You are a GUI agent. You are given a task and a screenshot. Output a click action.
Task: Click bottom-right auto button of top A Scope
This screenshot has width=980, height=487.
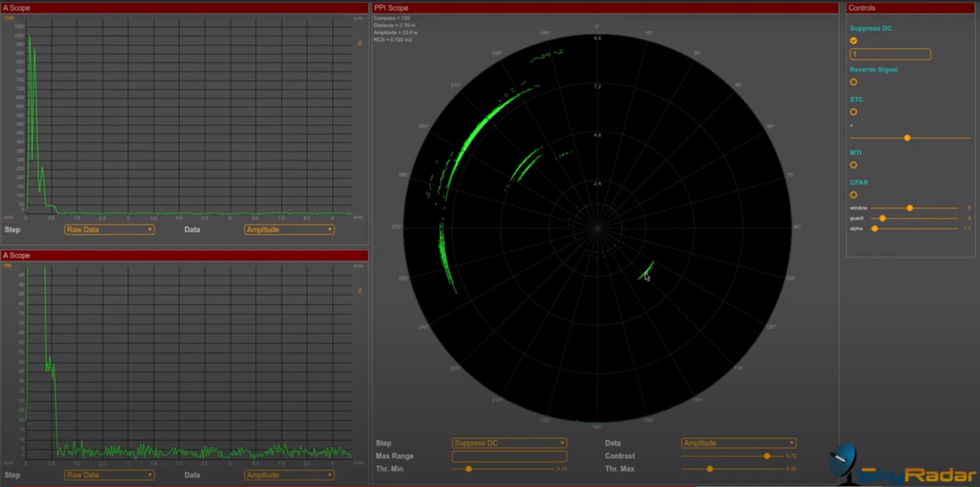click(359, 217)
